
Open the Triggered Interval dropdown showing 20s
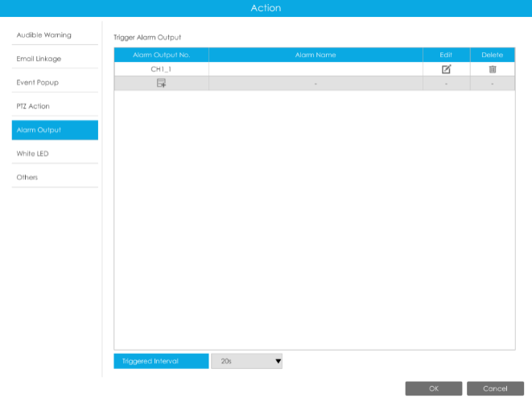pos(246,362)
